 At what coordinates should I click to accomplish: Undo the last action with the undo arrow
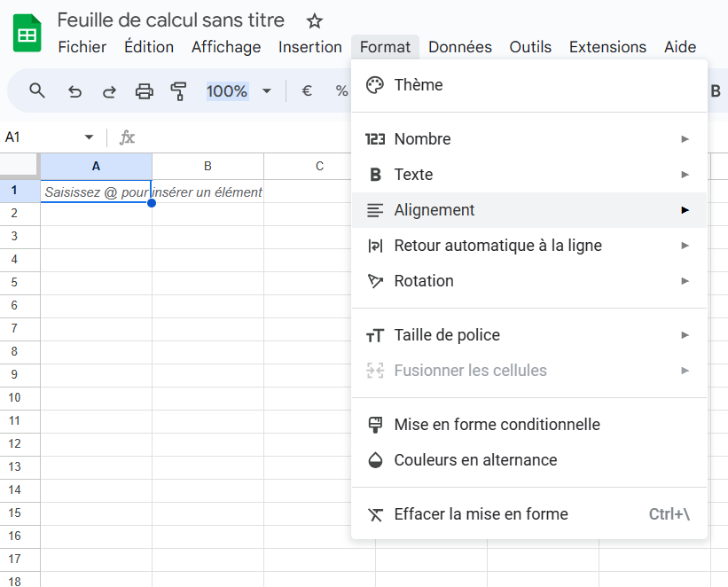(74, 91)
